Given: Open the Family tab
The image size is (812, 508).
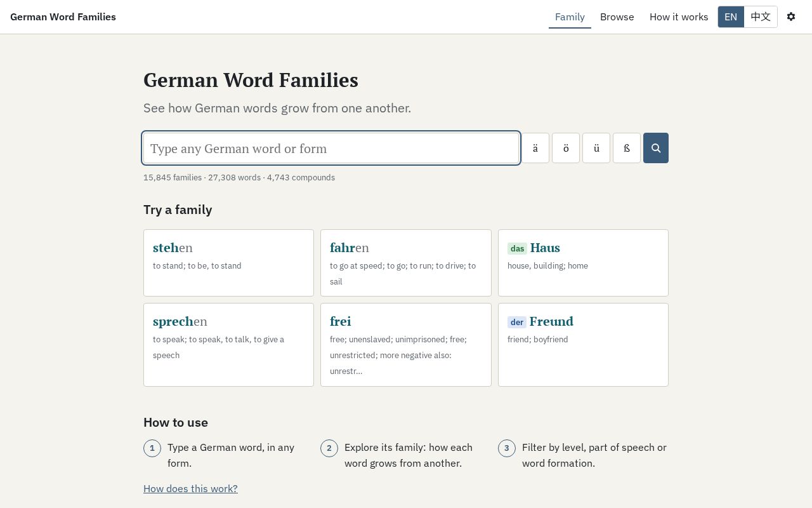Looking at the screenshot, I should pyautogui.click(x=570, y=17).
